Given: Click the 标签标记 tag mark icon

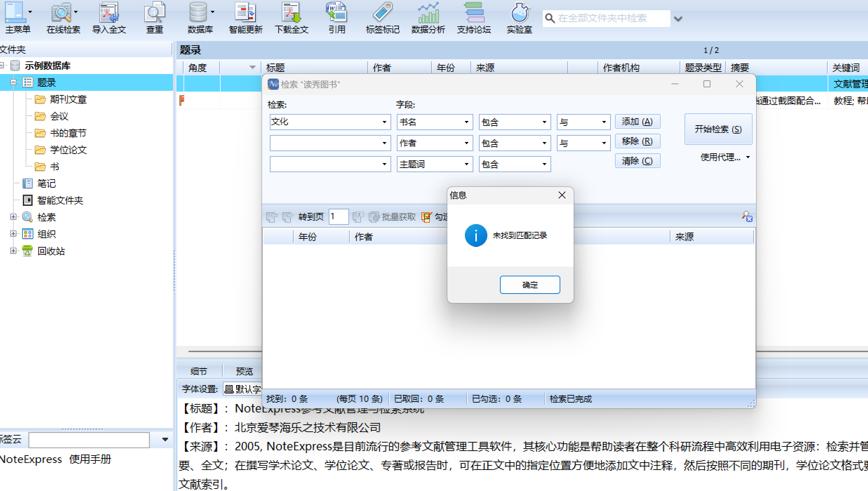Looking at the screenshot, I should tap(382, 12).
